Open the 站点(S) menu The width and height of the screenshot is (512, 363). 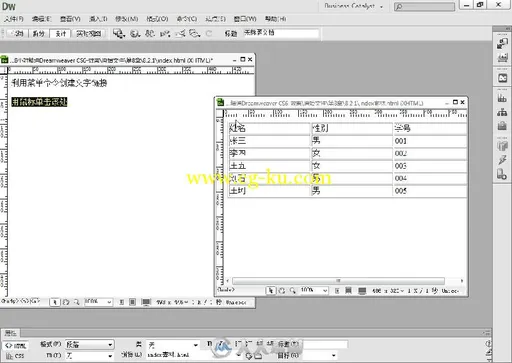(x=215, y=19)
